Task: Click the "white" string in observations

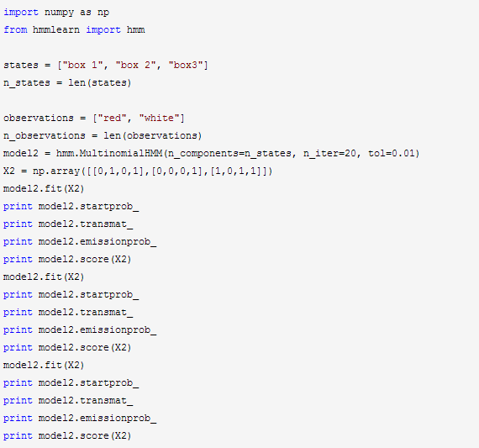Action: point(159,118)
